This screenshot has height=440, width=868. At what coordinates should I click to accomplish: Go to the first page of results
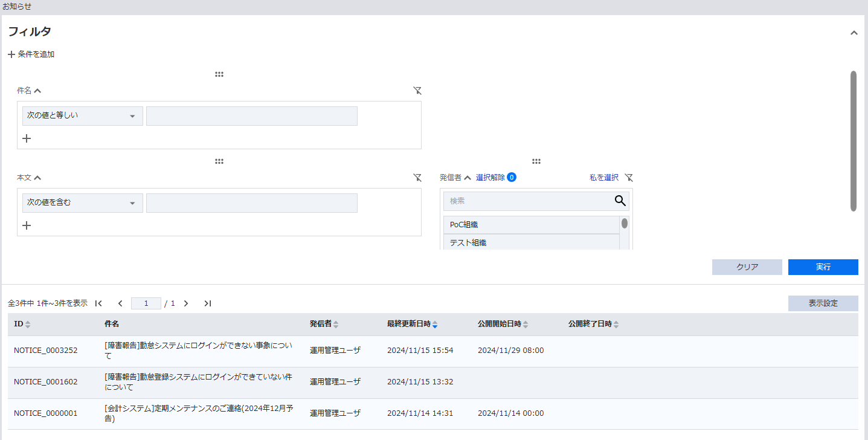[x=98, y=303]
